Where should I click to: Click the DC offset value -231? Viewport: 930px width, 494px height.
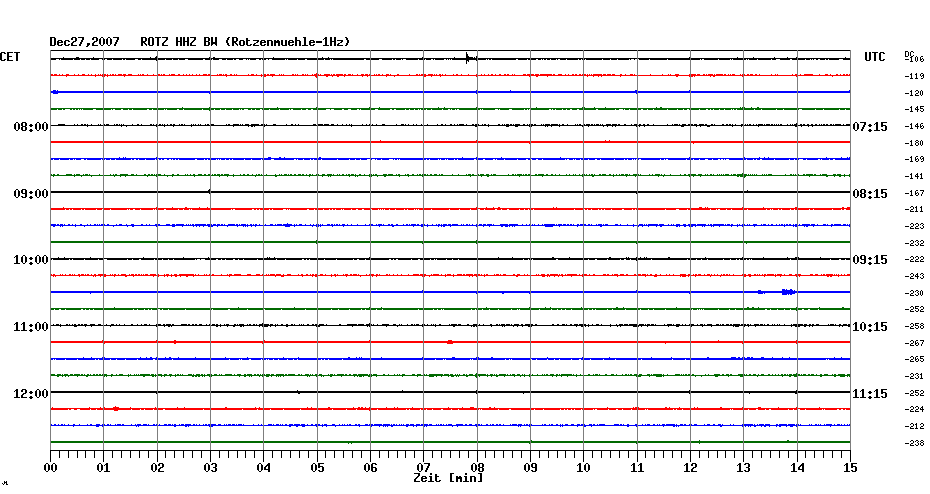[x=915, y=377]
